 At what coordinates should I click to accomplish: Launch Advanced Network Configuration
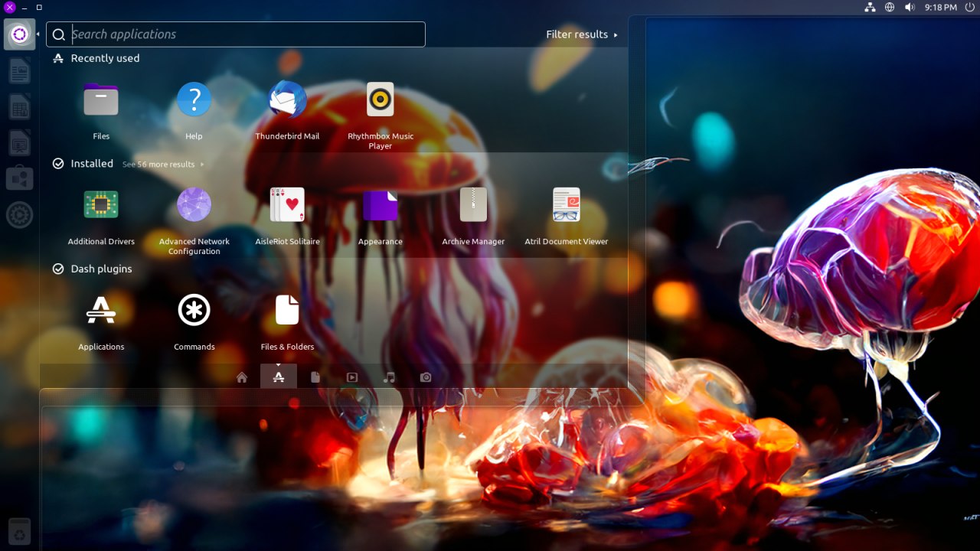point(194,205)
